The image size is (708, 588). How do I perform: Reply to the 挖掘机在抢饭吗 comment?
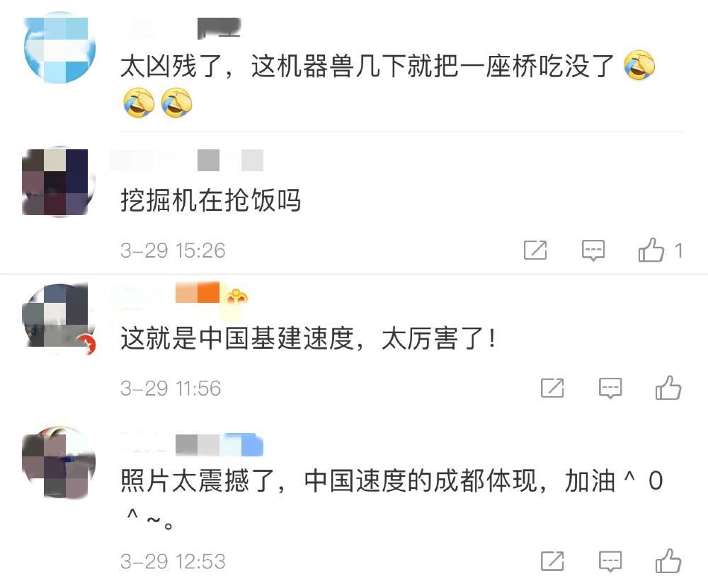593,250
